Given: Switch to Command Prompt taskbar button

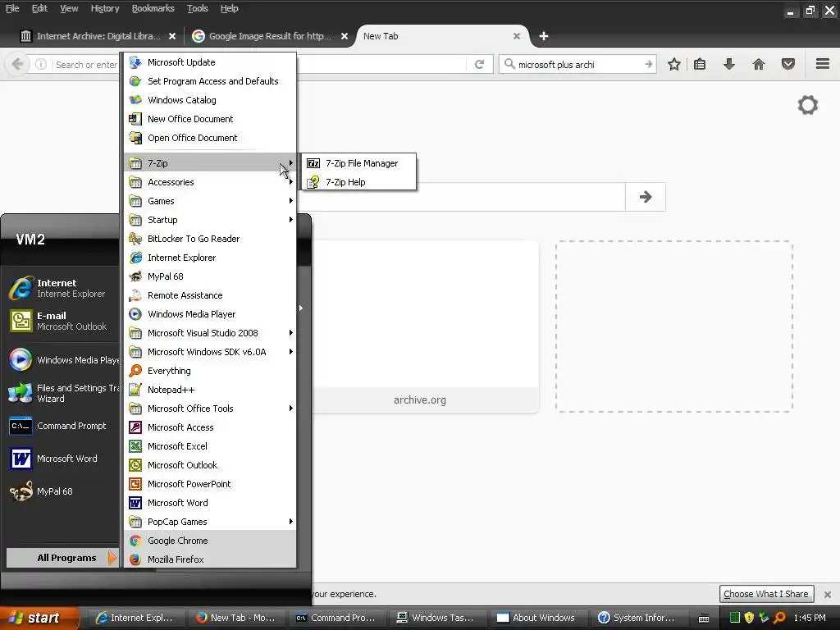Looking at the screenshot, I should 336,618.
